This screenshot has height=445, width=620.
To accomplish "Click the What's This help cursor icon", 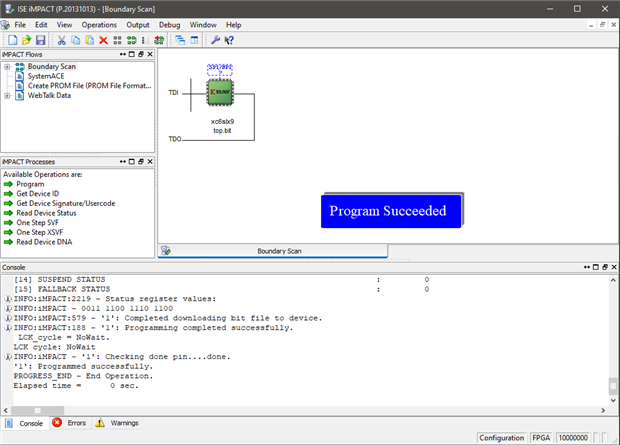I will coord(229,40).
